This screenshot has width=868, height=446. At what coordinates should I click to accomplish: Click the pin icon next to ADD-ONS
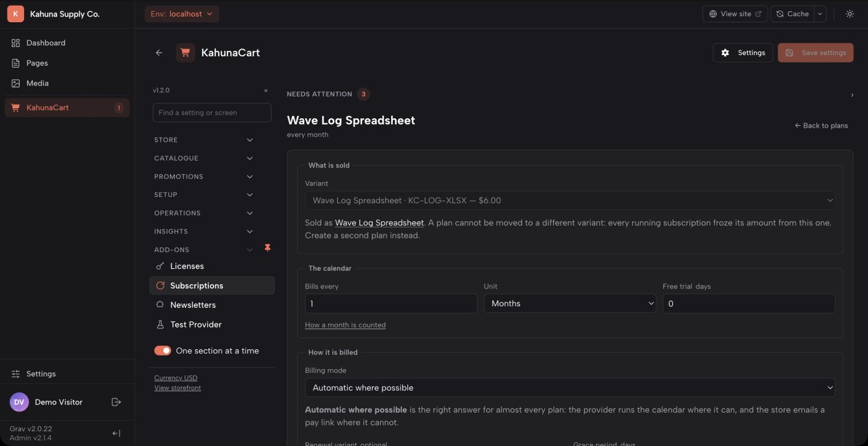(268, 248)
